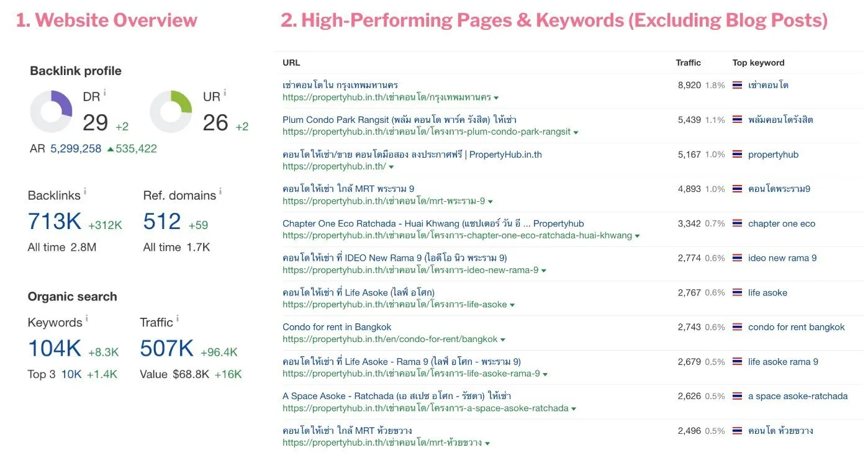Click Thailand flag beside a space asoke-ratchada

coord(738,396)
